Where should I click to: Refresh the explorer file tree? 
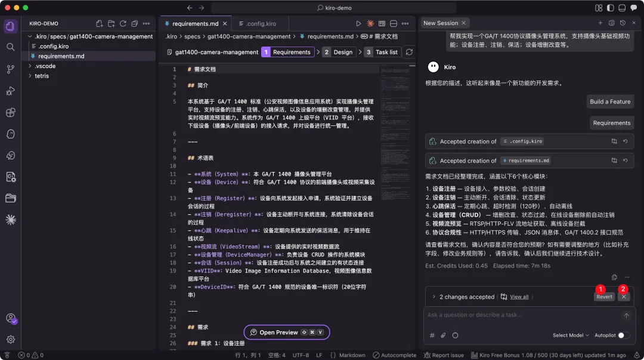(x=123, y=23)
